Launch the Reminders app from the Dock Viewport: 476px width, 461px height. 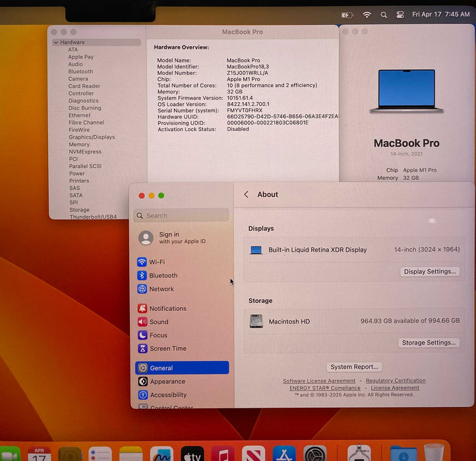(x=100, y=454)
